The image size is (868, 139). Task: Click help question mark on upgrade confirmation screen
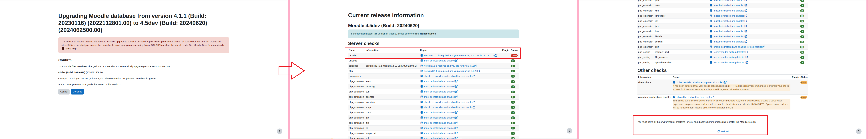280,131
